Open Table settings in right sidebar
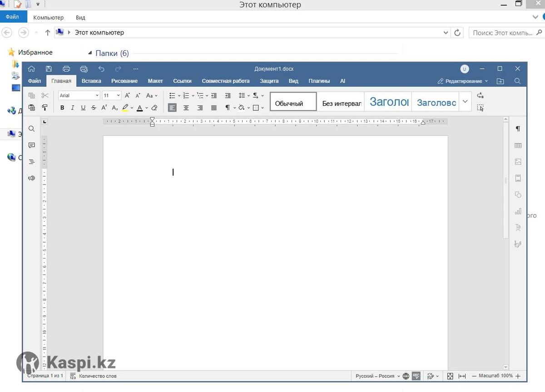Image resolution: width=545 pixels, height=392 pixels. click(518, 145)
